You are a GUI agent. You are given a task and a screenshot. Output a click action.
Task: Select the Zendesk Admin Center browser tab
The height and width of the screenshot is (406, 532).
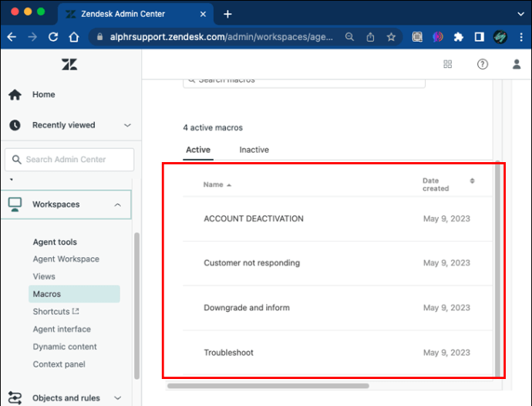136,14
